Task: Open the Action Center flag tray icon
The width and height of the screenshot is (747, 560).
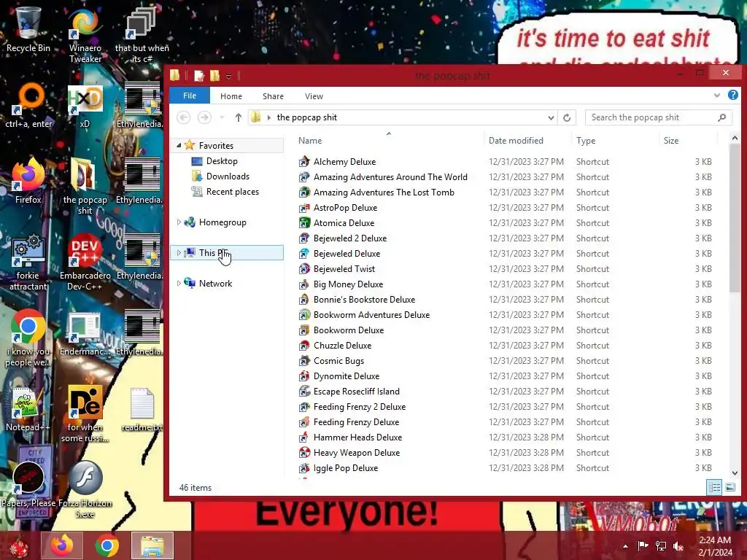Action: [x=643, y=545]
